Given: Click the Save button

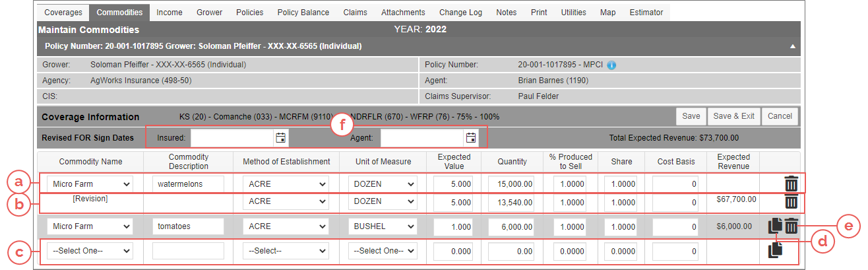Looking at the screenshot, I should [x=691, y=116].
